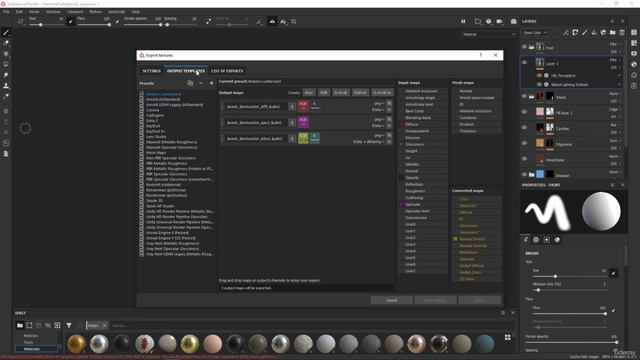Click the add mask icon in Layers panel
Screen dimensions: 640x360
click(x=575, y=32)
